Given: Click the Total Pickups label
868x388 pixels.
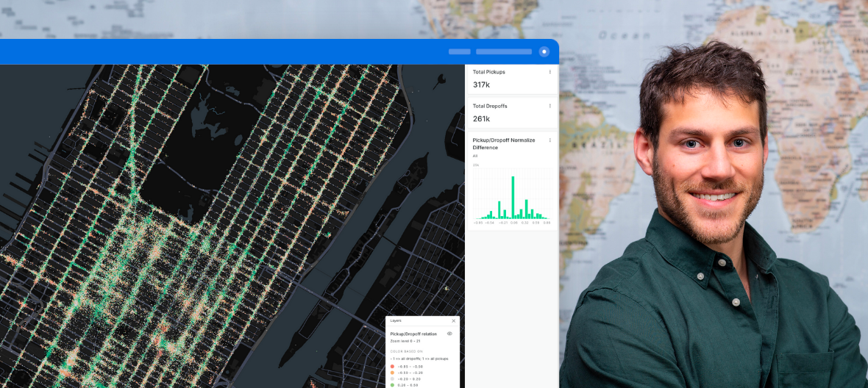Looking at the screenshot, I should point(489,72).
